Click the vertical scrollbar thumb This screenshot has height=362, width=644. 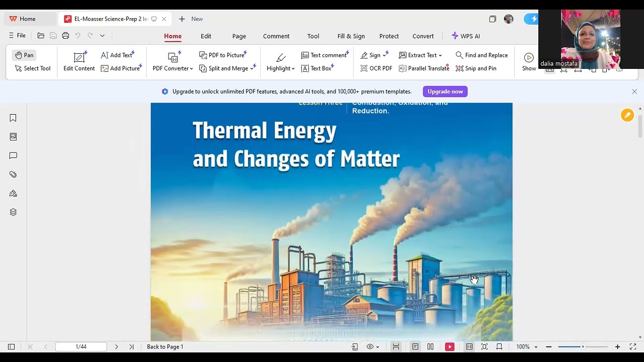pos(640,126)
